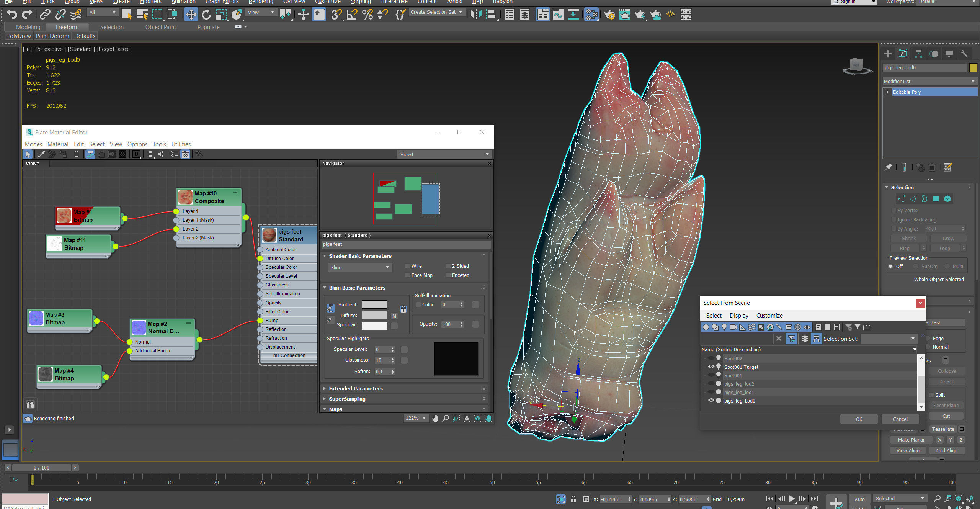Expand the Editable Poly stack entry
The height and width of the screenshot is (509, 980).
[888, 92]
